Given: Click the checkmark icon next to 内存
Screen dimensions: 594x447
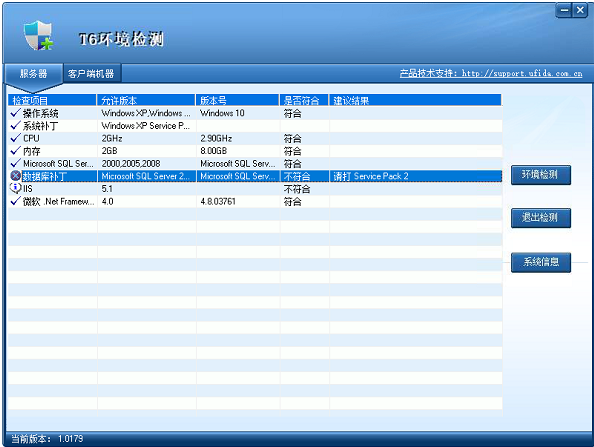Looking at the screenshot, I should tap(16, 151).
